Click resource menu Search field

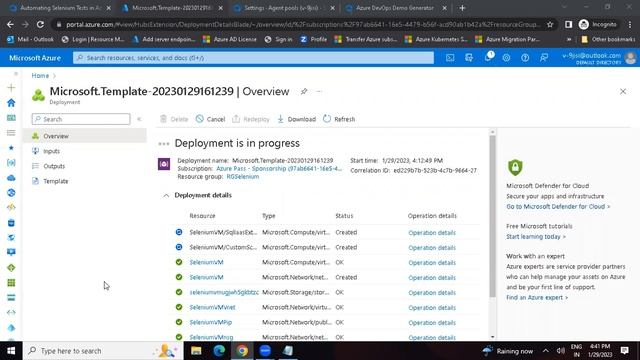pos(81,119)
